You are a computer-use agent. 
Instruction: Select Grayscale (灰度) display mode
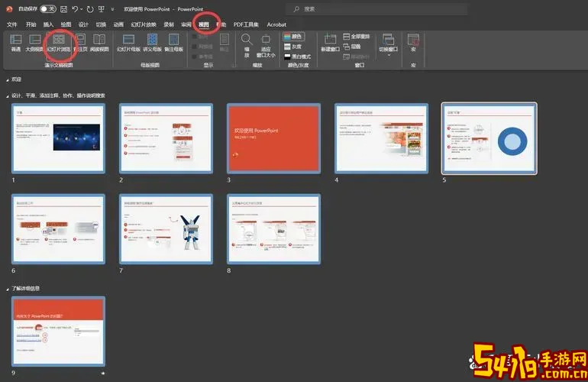[293, 47]
